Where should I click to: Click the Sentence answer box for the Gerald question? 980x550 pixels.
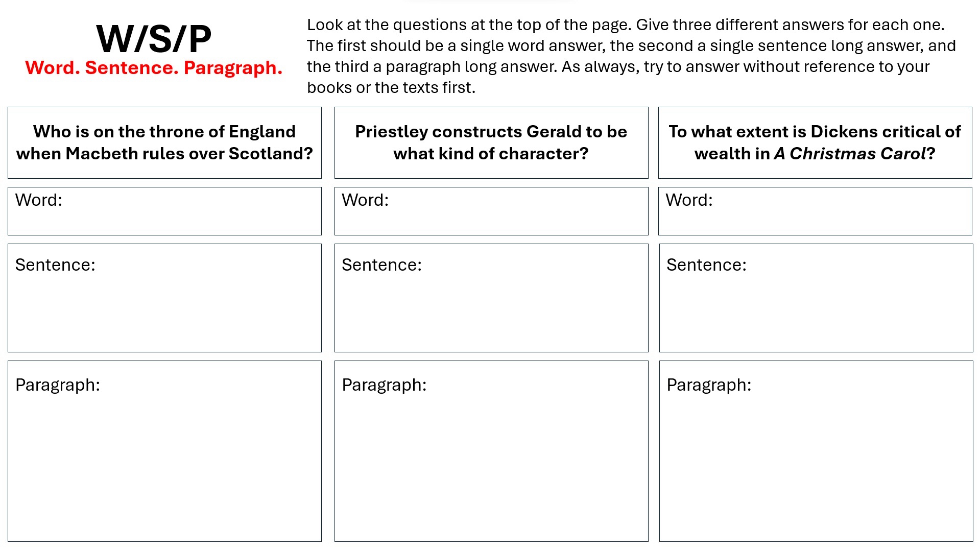pos(491,306)
